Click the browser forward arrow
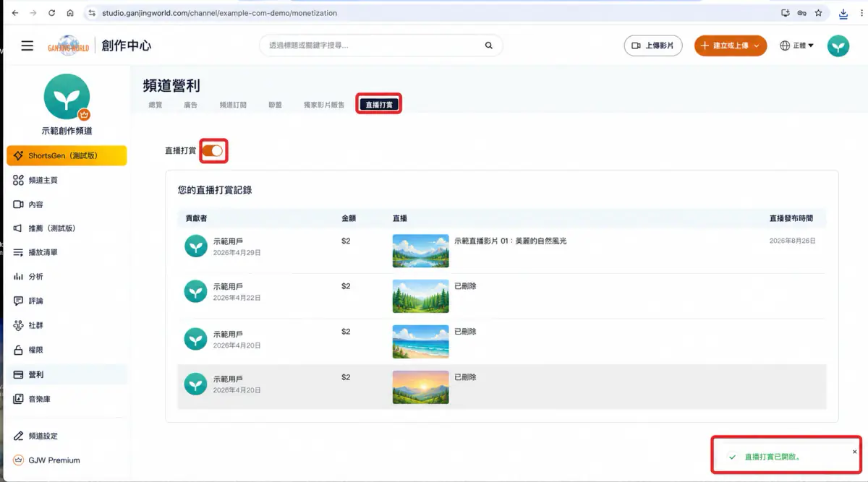This screenshot has height=482, width=868. click(x=33, y=13)
